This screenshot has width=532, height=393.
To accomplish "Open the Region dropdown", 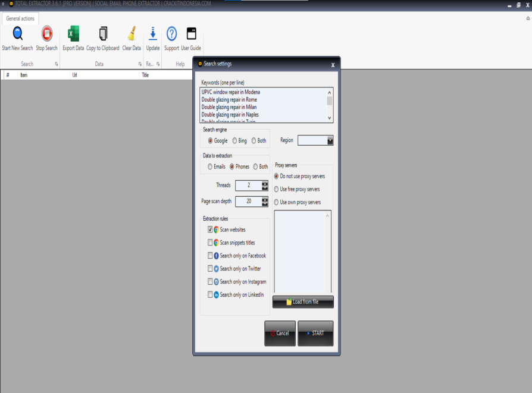I will tap(330, 140).
